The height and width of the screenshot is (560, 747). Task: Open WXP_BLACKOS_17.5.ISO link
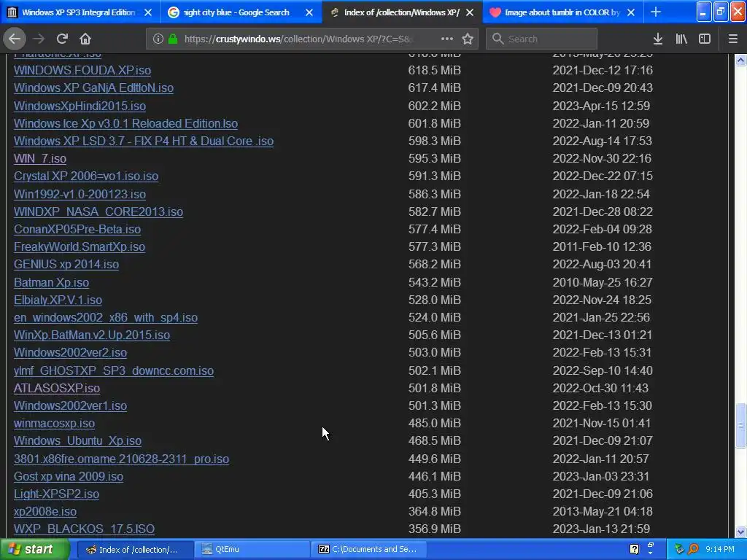click(x=85, y=529)
